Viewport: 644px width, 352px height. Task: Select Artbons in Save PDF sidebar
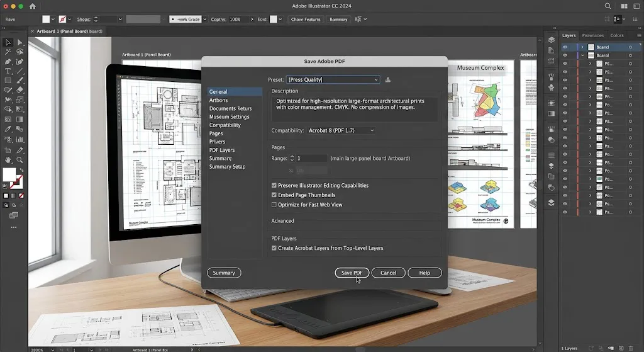[218, 100]
